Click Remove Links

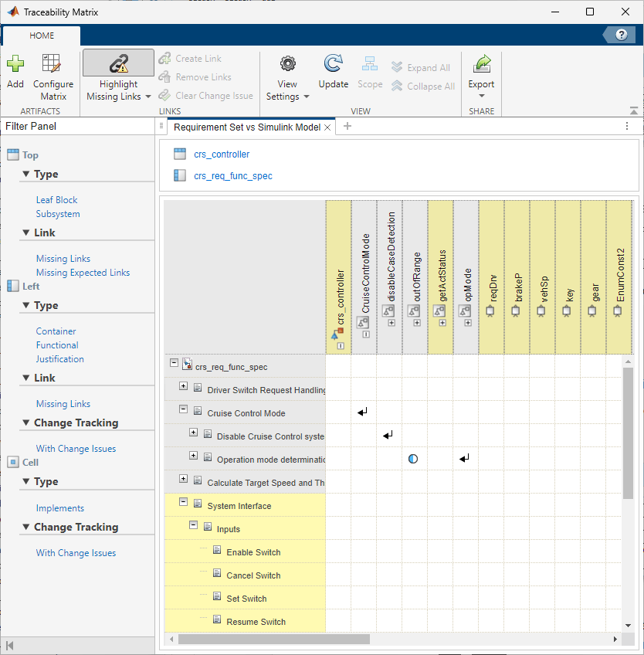click(x=195, y=77)
